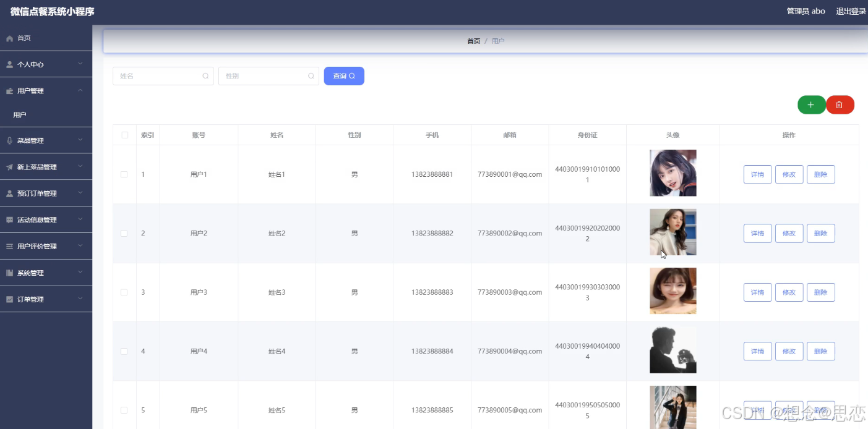Click the red trash delete button
Viewport: 868px width, 429px height.
point(840,105)
